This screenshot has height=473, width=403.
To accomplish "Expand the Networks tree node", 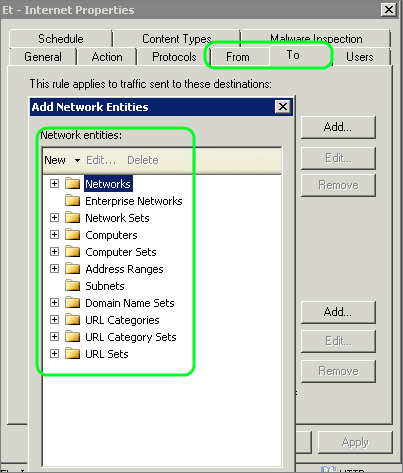I will pos(54,183).
